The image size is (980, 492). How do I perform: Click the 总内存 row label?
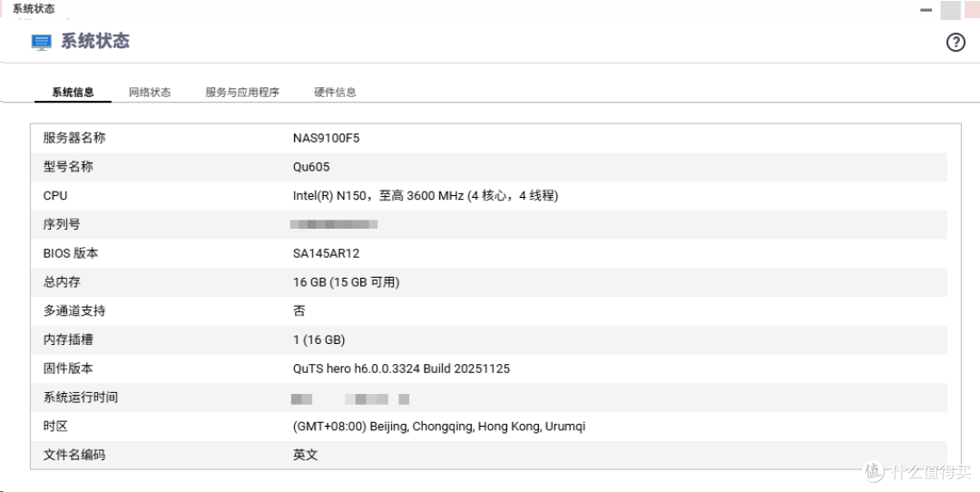point(62,282)
